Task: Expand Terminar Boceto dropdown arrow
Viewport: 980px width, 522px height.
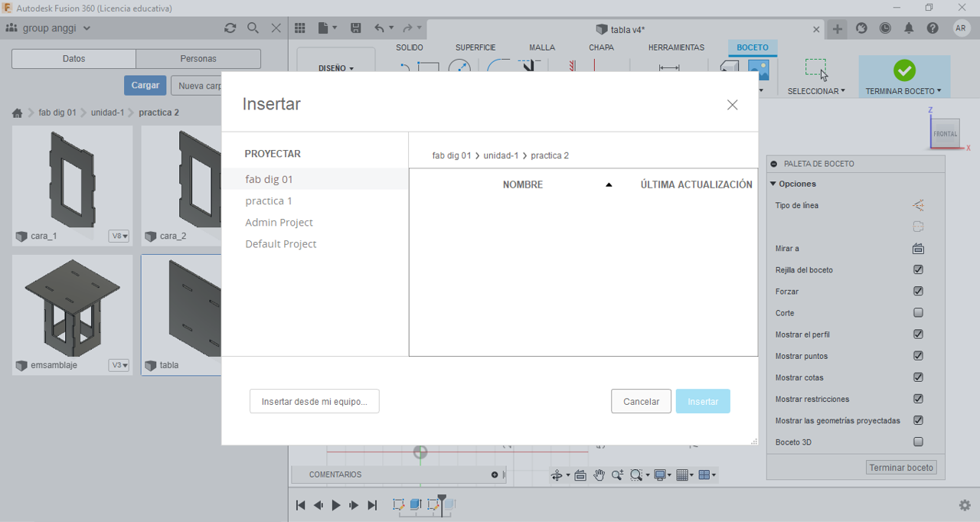Action: point(939,91)
